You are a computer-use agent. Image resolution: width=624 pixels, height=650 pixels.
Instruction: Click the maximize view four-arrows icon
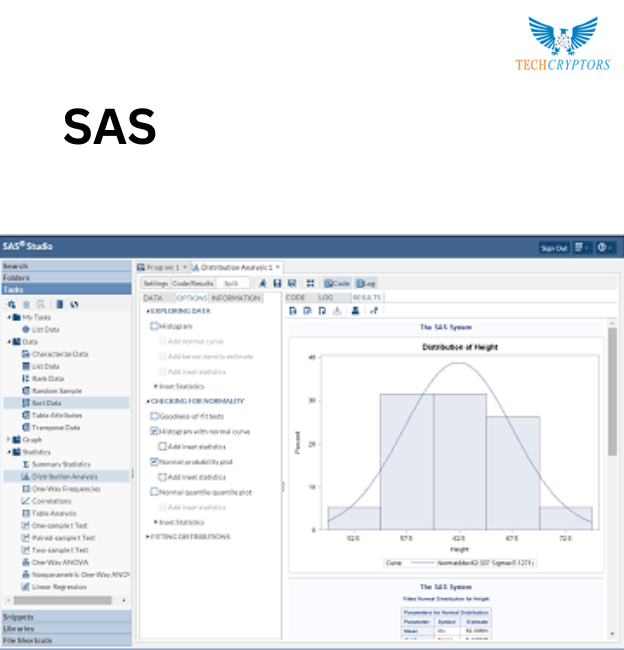tap(310, 283)
